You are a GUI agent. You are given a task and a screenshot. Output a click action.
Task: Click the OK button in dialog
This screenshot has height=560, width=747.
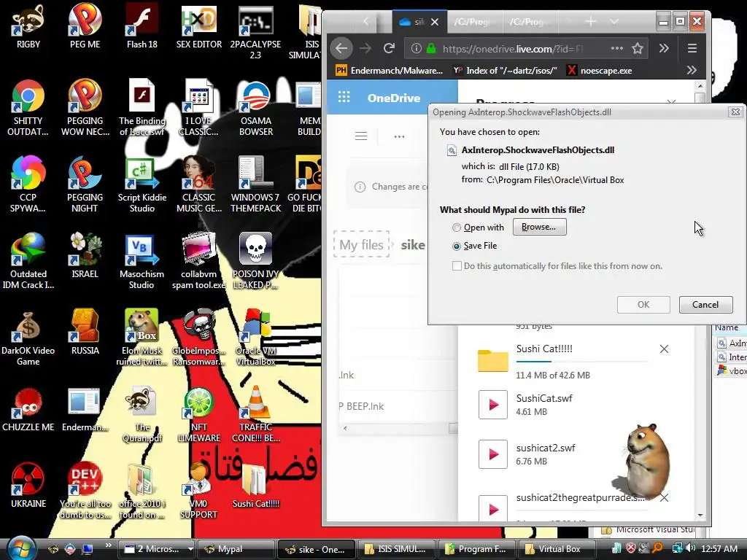(x=643, y=305)
